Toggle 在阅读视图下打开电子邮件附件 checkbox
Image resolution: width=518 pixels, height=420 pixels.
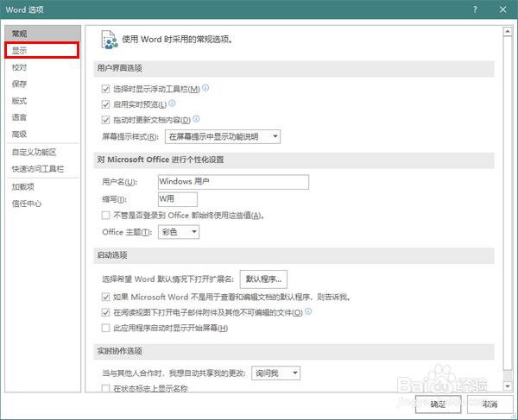[x=105, y=312]
